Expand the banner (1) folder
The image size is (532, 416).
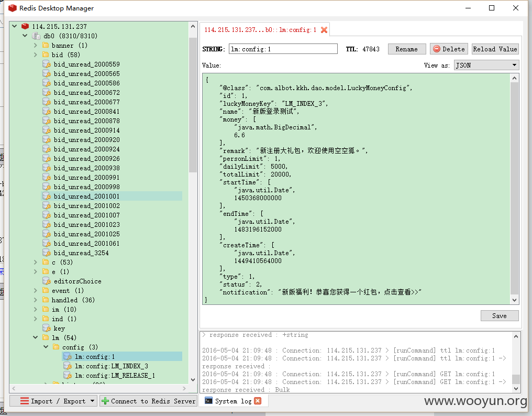pos(36,45)
